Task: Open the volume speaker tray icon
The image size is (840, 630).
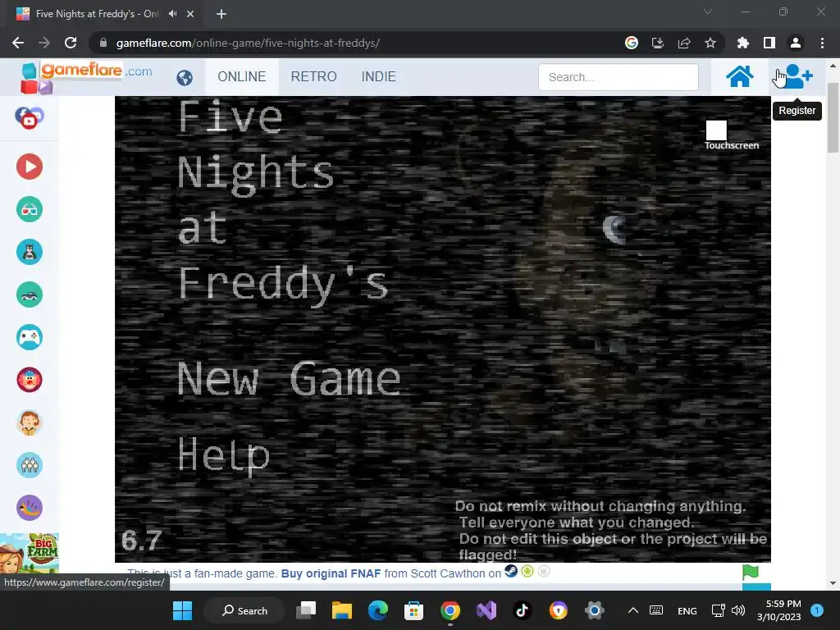Action: (x=738, y=610)
